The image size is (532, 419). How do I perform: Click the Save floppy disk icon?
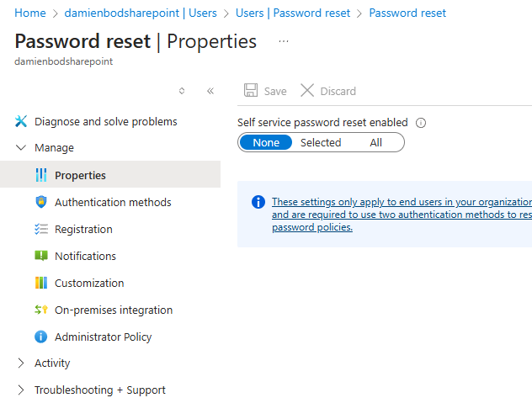[x=251, y=91]
